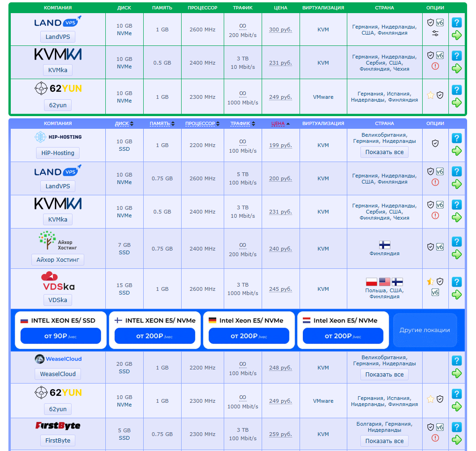This screenshot has height=451, width=476.
Task: Click the 248 руб. price link
Action: (280, 368)
